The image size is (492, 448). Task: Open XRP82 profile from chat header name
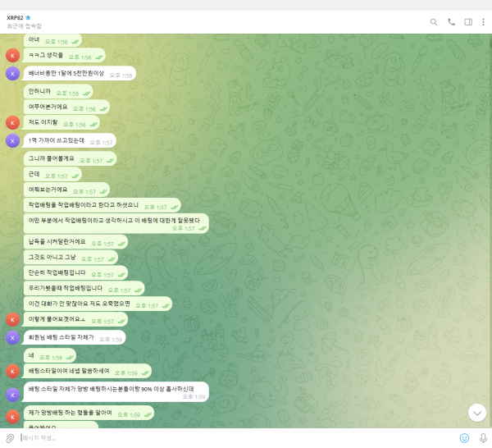15,16
